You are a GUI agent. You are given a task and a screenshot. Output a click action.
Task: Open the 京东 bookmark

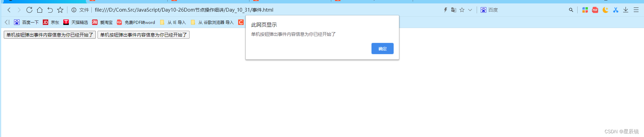(x=51, y=22)
